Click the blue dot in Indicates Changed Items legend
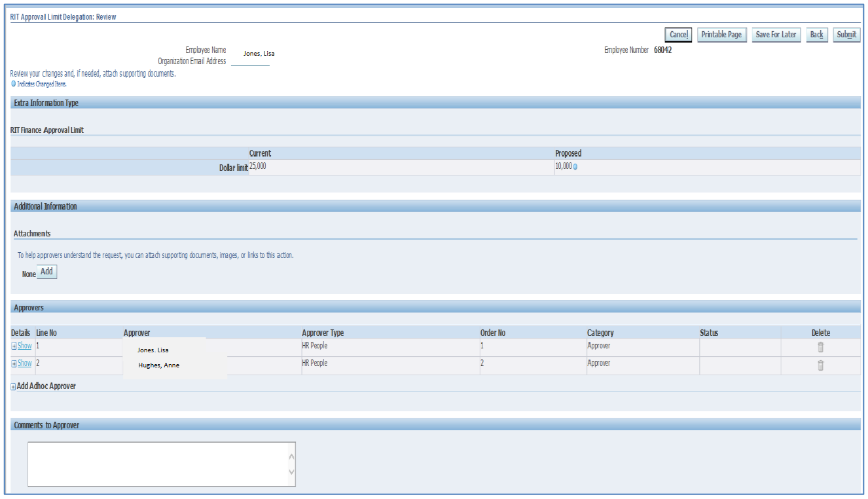Viewport: 868px width, 499px height. click(x=14, y=84)
